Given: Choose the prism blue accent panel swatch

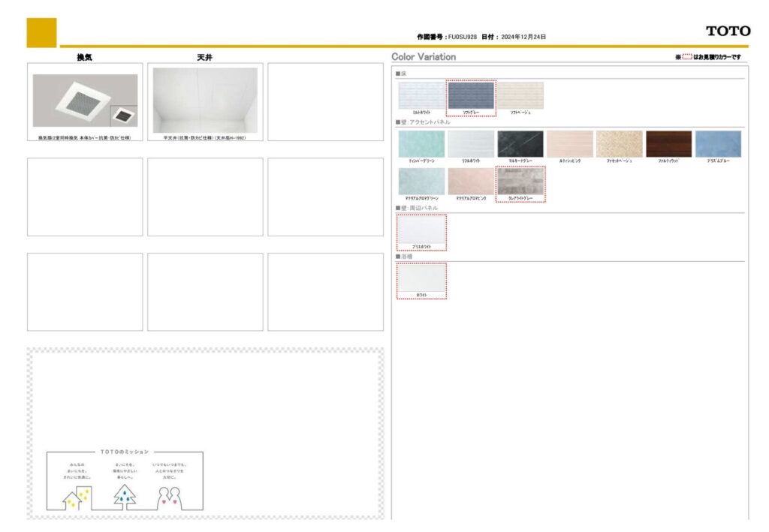Looking at the screenshot, I should click(718, 144).
